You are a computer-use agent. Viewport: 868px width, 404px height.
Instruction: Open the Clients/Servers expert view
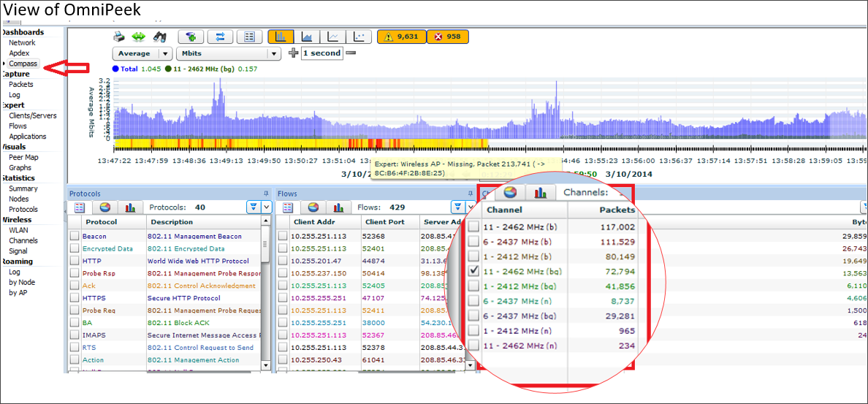(x=33, y=115)
